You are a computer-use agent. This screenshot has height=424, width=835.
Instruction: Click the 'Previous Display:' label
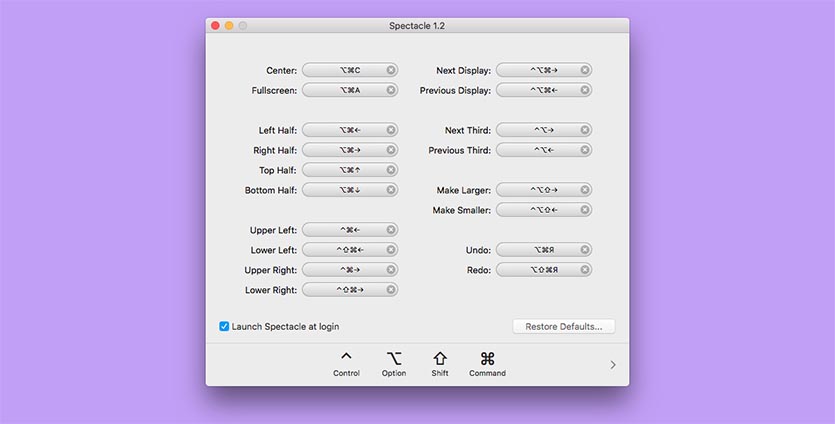coord(455,91)
